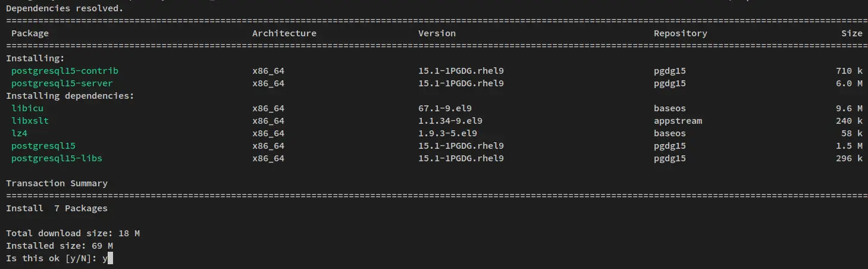
Task: Click the 9.6 M size value
Action: pos(849,108)
